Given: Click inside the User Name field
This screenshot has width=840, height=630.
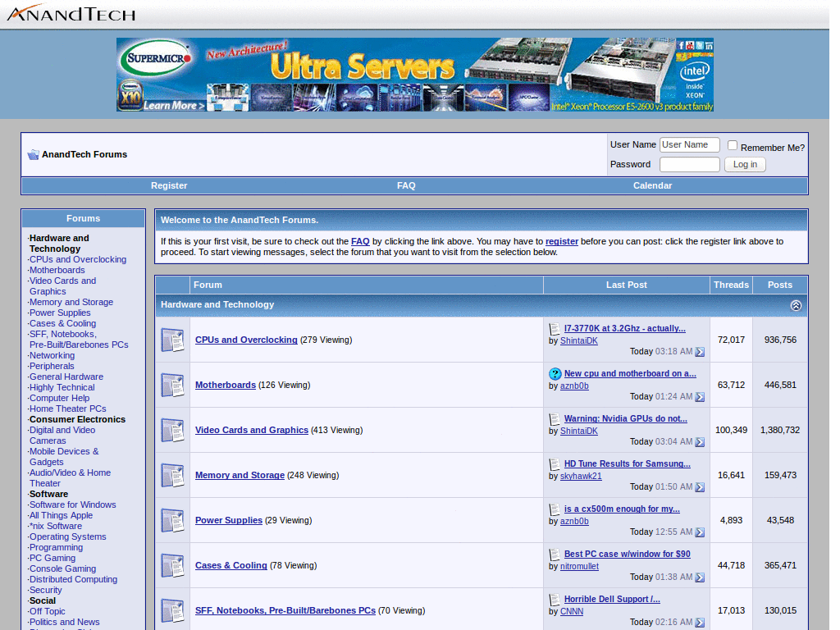Looking at the screenshot, I should (689, 144).
